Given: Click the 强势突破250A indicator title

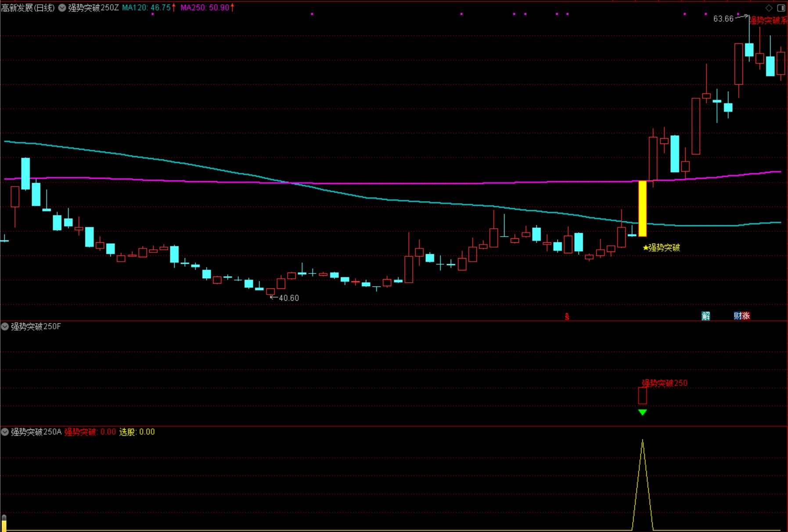Looking at the screenshot, I should click(x=36, y=432).
